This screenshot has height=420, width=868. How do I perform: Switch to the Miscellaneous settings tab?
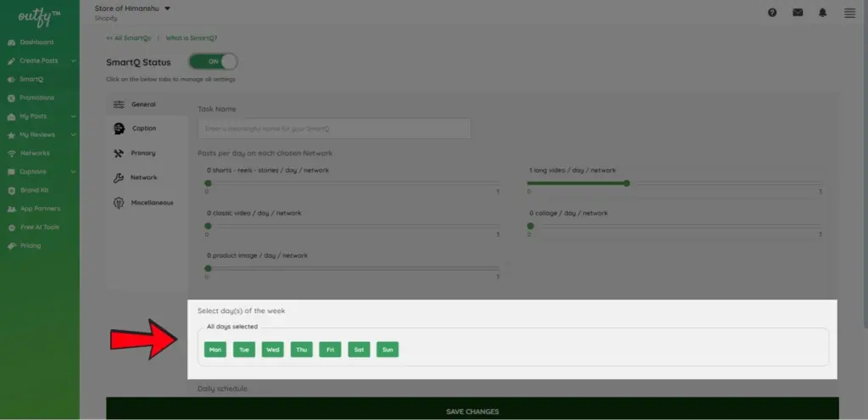click(151, 203)
